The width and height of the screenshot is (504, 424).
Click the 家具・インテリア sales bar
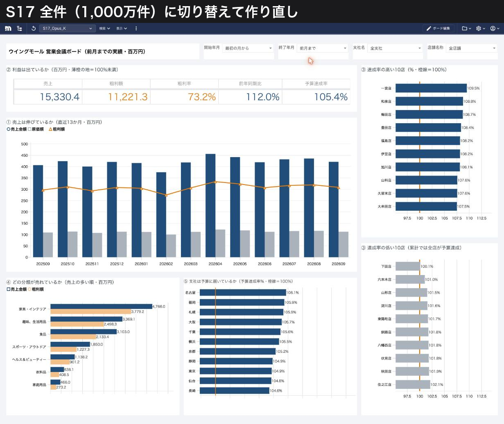[101, 307]
